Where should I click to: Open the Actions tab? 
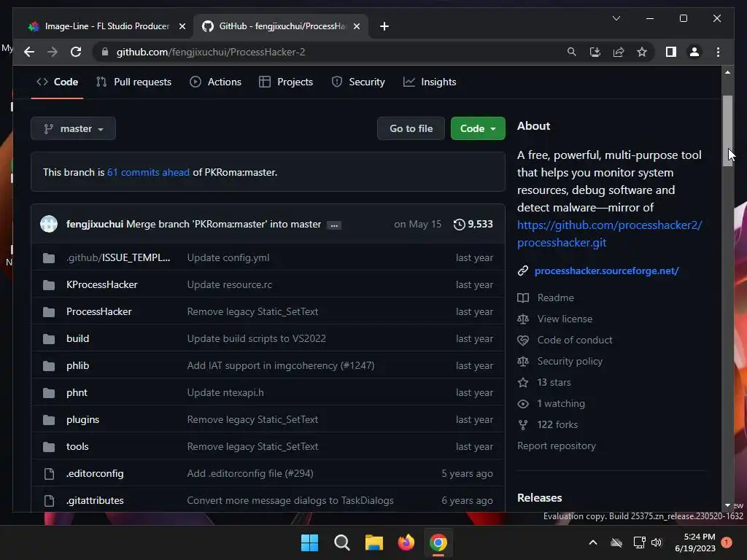coord(215,82)
